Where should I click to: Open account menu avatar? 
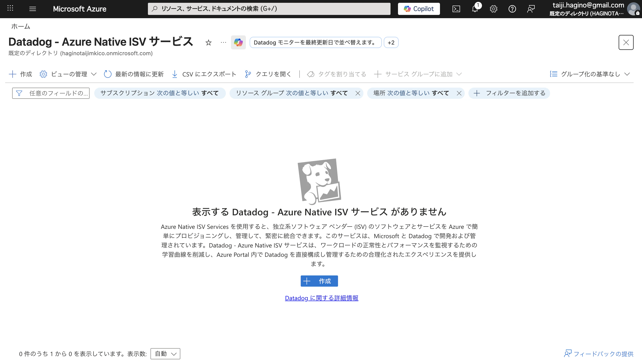634,9
